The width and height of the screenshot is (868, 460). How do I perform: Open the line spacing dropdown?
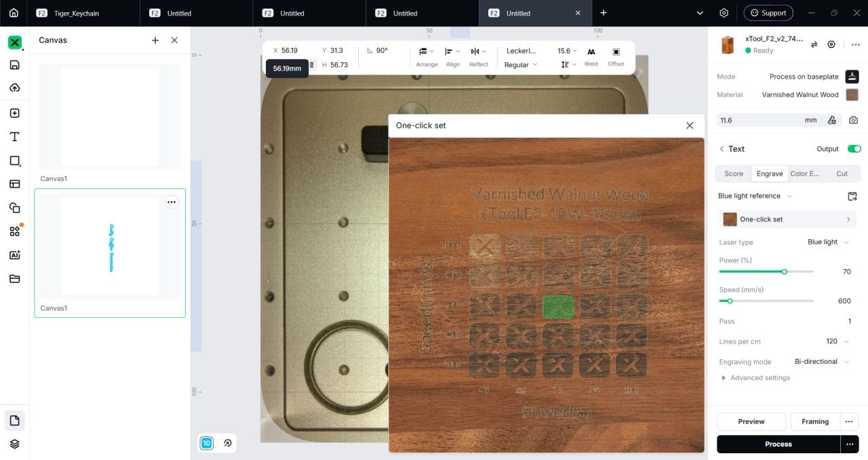pyautogui.click(x=568, y=64)
